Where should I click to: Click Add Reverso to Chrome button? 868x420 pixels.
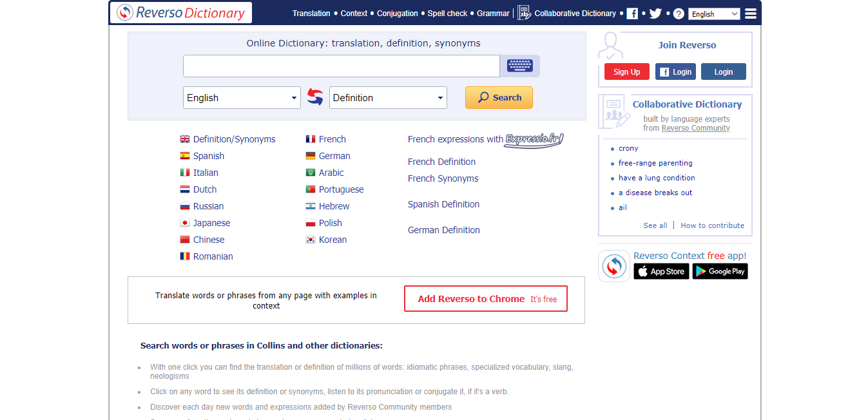coord(486,299)
